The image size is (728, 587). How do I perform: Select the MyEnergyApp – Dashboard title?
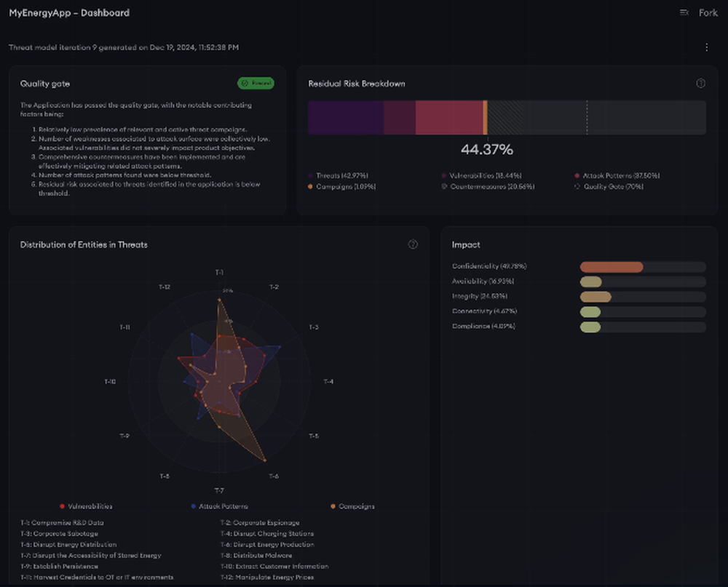[69, 12]
